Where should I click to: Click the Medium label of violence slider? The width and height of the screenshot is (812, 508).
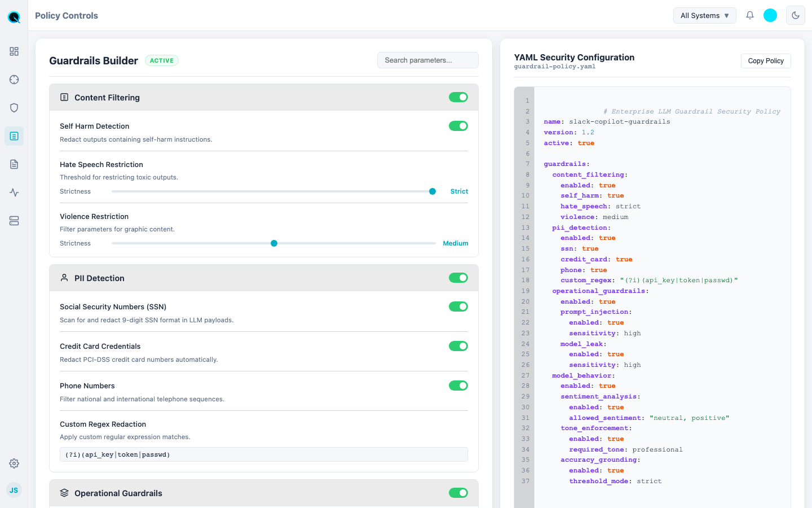point(456,243)
